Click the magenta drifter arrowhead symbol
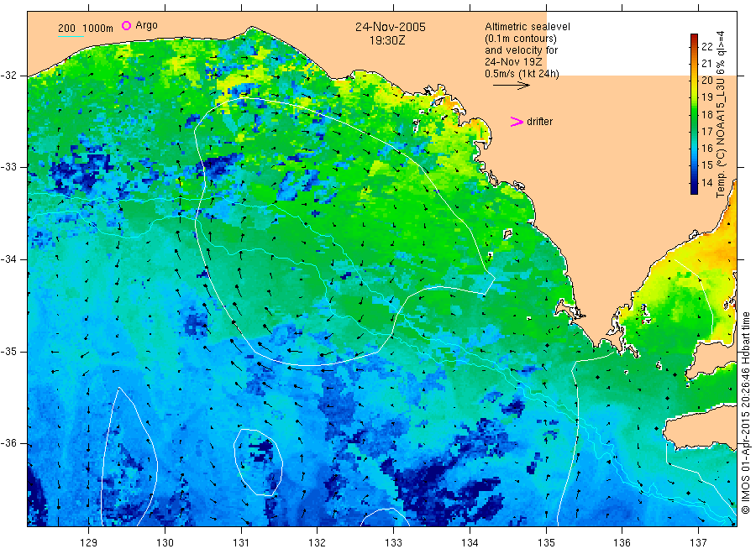Image resolution: width=756 pixels, height=554 pixels. (517, 122)
